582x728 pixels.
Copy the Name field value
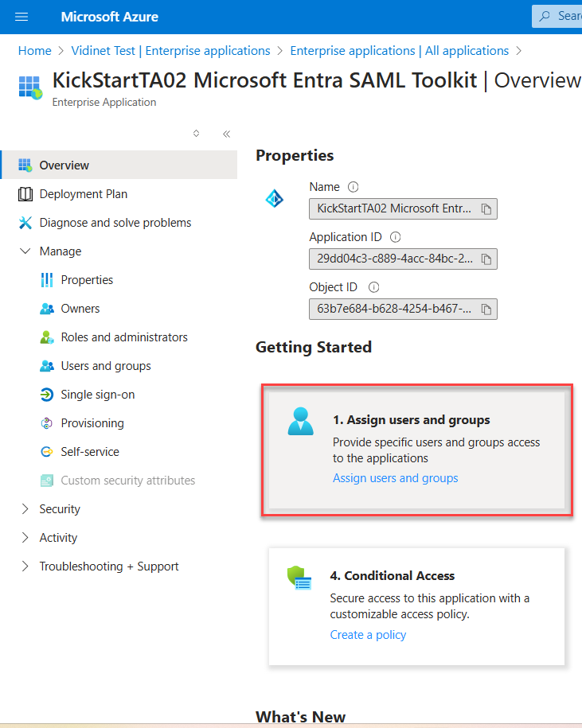coord(486,209)
